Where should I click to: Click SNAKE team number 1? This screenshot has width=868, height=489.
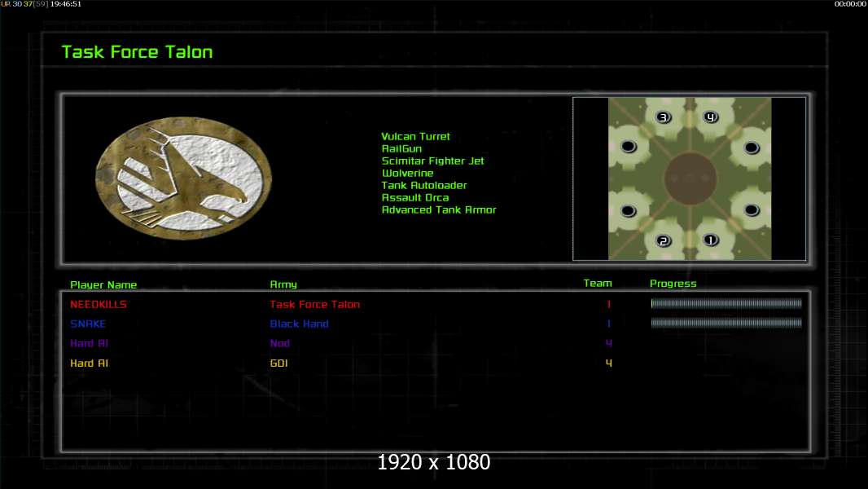(608, 324)
